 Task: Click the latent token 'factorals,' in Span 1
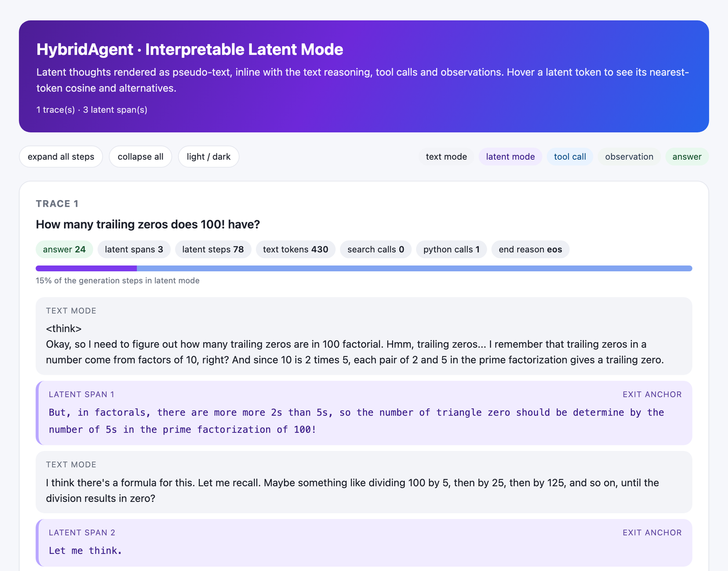tap(123, 413)
